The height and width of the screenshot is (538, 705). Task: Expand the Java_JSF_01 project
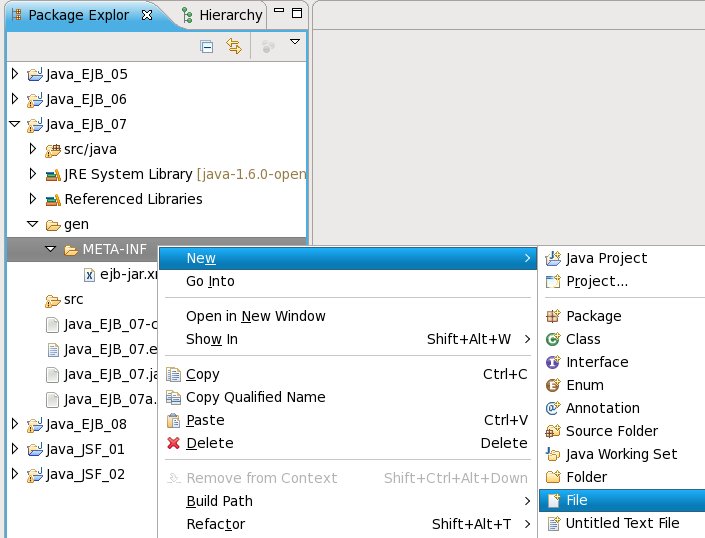coord(15,449)
